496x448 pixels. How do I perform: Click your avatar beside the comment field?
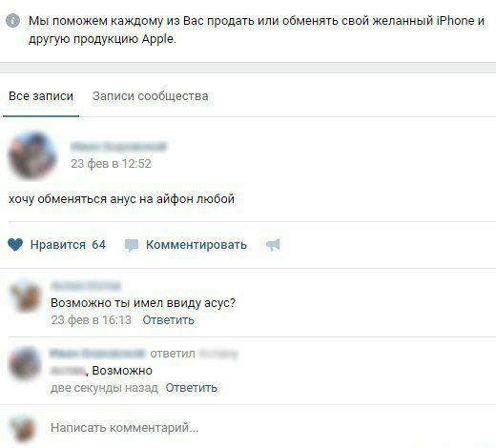click(x=23, y=429)
